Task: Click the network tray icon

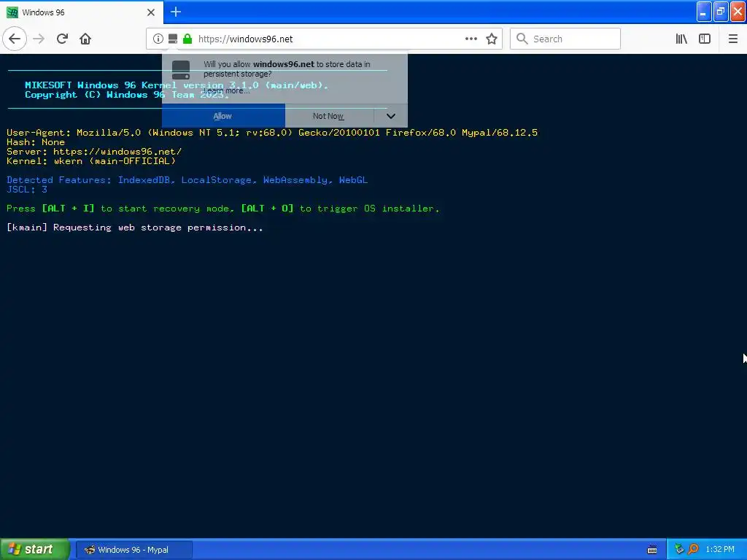Action: pos(679,549)
